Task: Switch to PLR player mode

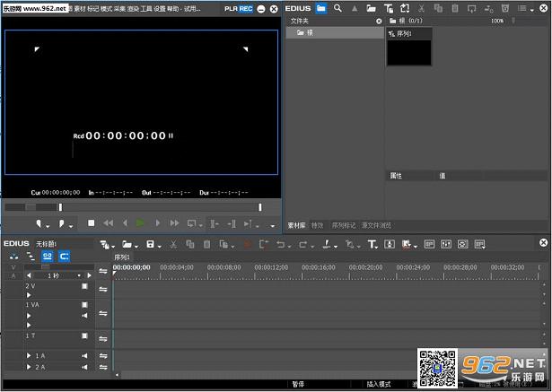Action: [231, 8]
